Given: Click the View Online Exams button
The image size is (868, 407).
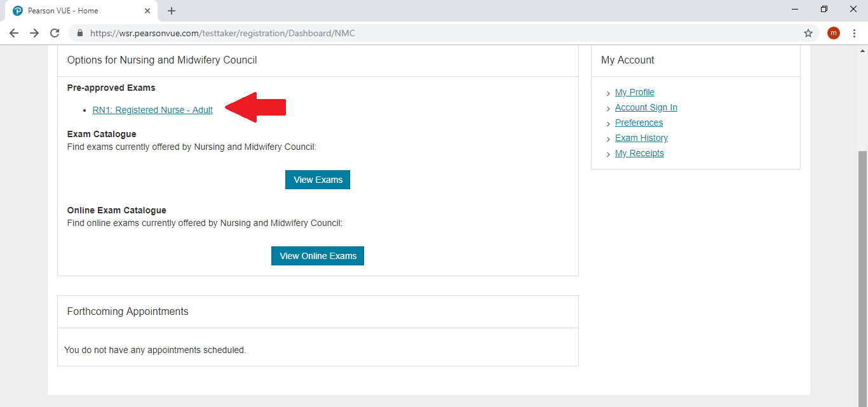Looking at the screenshot, I should point(317,256).
